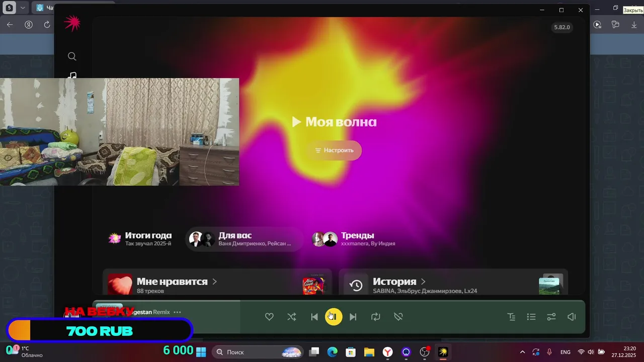The width and height of the screenshot is (644, 362).
Task: Reload page in browser window behind
Action: [x=47, y=25]
